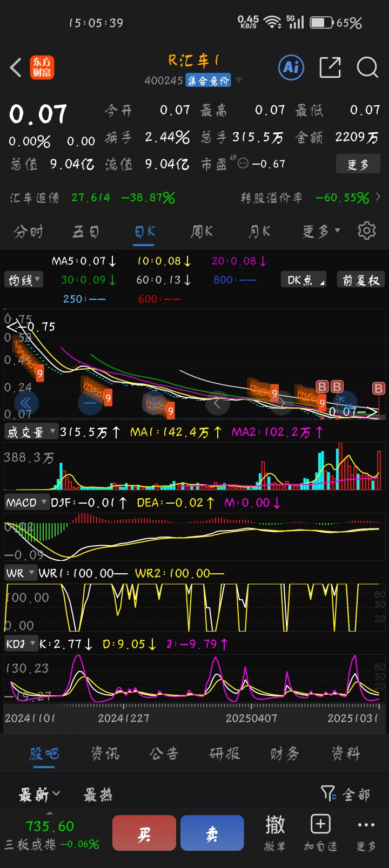Open the Ai assistant icon

coord(291,67)
